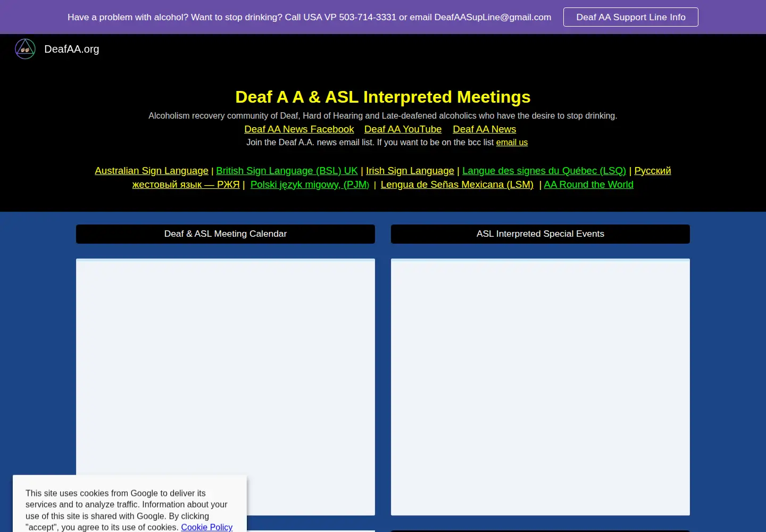Open the Deaf AA YouTube link

click(x=403, y=129)
